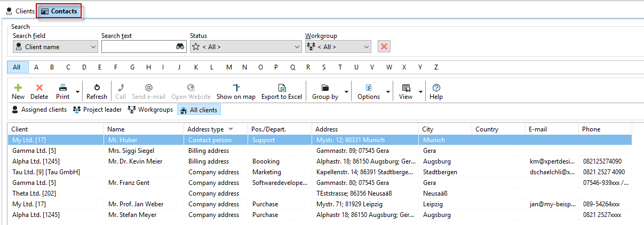The height and width of the screenshot is (225, 644).
Task: Click the red X clear search button
Action: (384, 46)
